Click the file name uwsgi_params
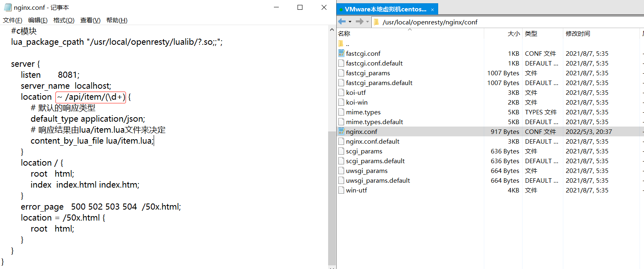Image resolution: width=644 pixels, height=269 pixels. (367, 171)
